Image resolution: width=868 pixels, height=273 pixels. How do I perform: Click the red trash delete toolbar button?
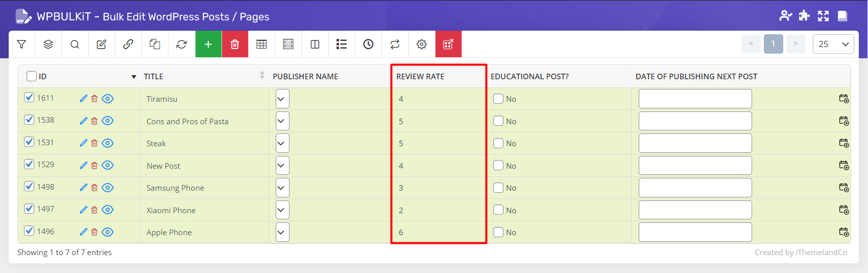tap(235, 44)
